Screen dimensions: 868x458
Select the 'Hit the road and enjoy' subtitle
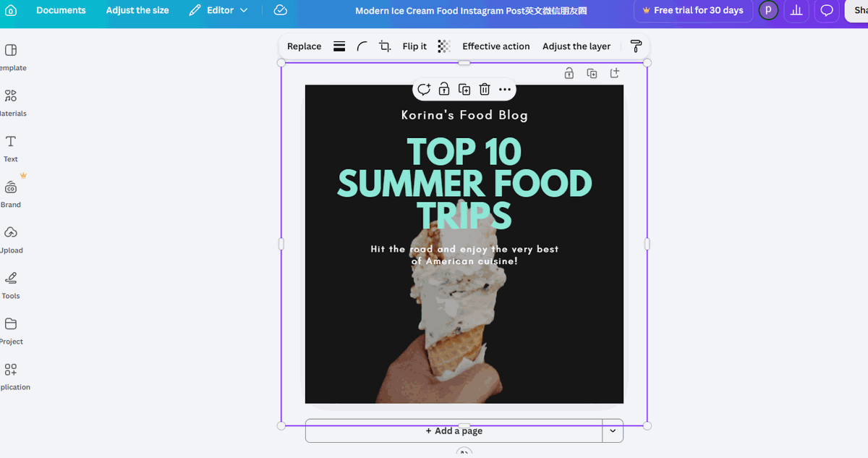[464, 255]
